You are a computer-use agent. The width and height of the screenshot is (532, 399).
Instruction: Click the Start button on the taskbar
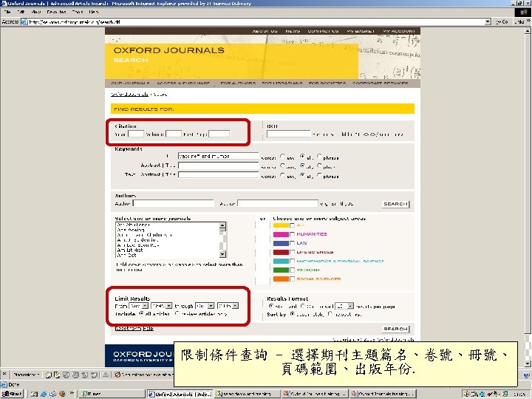(12, 394)
